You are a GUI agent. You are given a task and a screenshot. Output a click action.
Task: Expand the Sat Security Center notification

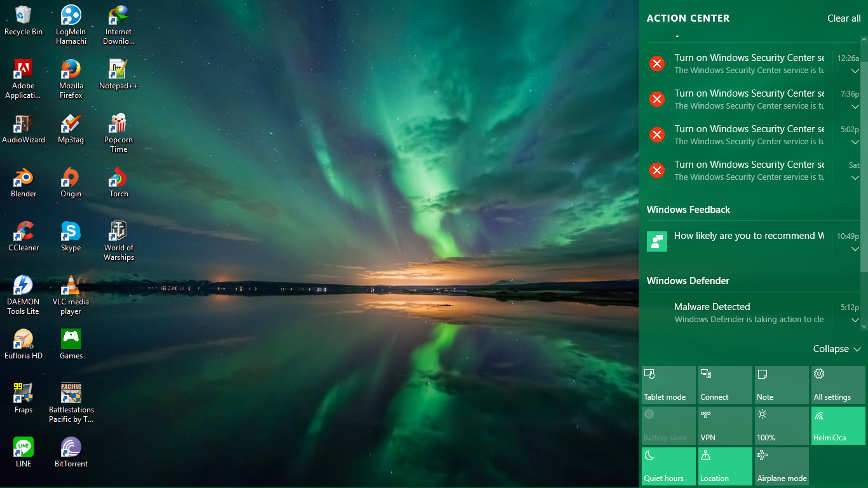coord(855,178)
